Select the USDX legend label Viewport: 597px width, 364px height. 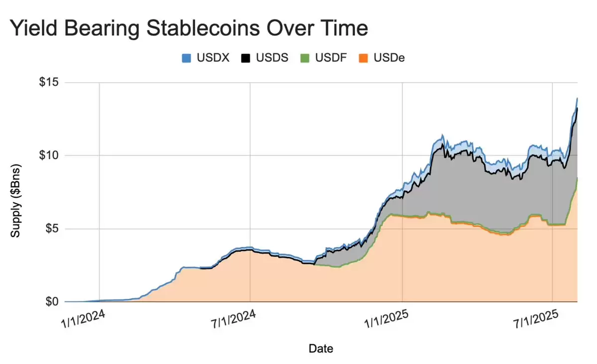click(213, 58)
